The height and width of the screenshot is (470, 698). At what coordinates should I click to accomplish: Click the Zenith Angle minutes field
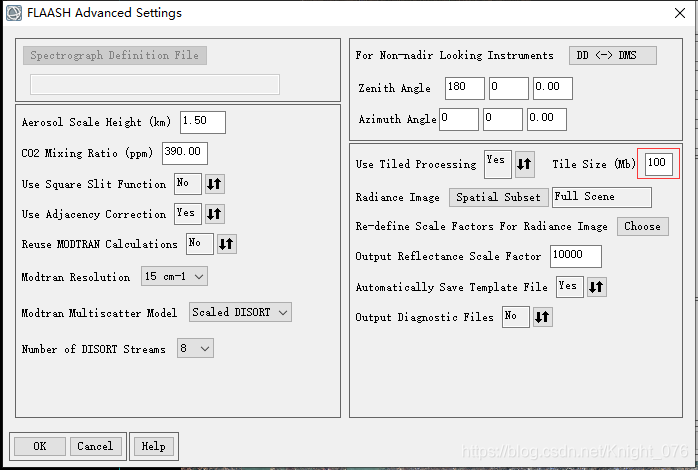(509, 88)
